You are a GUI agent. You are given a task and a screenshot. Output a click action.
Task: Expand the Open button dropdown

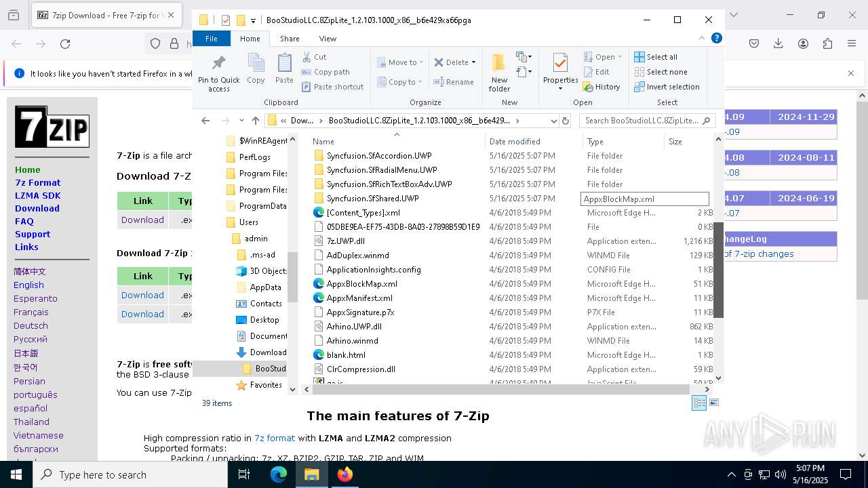click(x=620, y=57)
